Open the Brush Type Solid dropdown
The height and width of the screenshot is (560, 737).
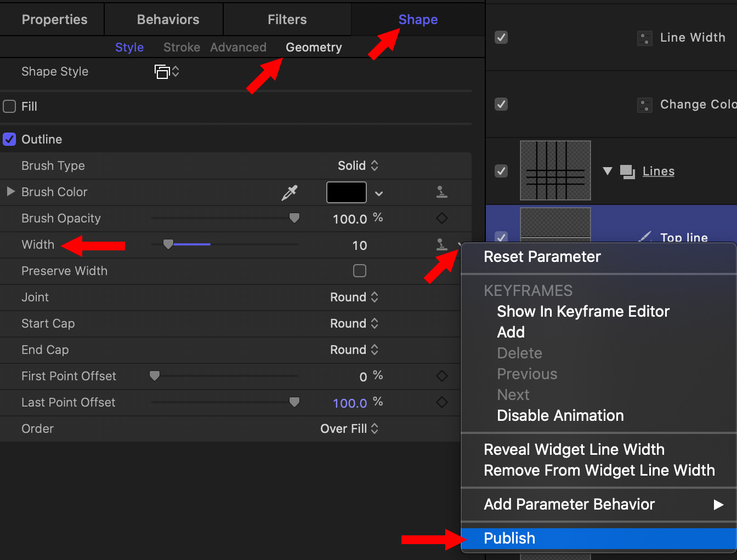click(358, 165)
